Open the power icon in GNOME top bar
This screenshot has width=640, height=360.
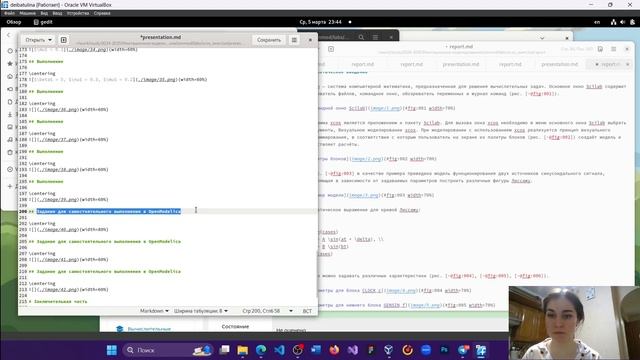pos(632,22)
